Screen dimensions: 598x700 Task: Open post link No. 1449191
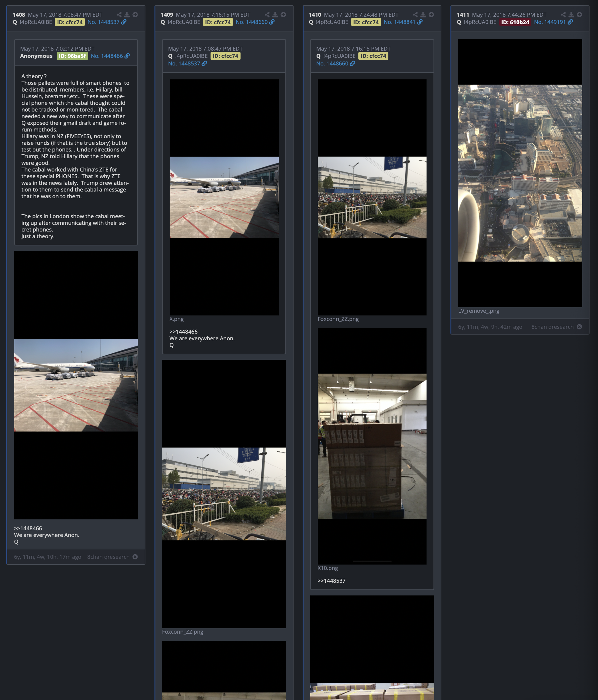[x=550, y=22]
